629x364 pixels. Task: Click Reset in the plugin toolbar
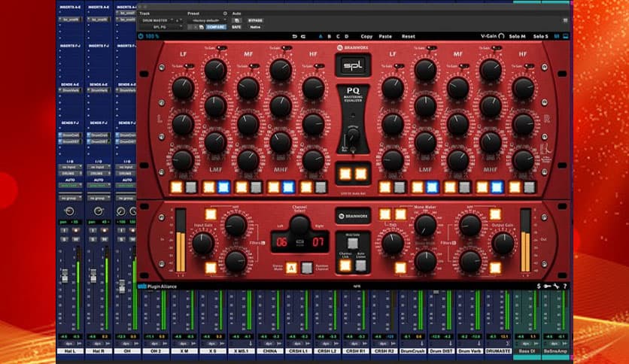[409, 36]
